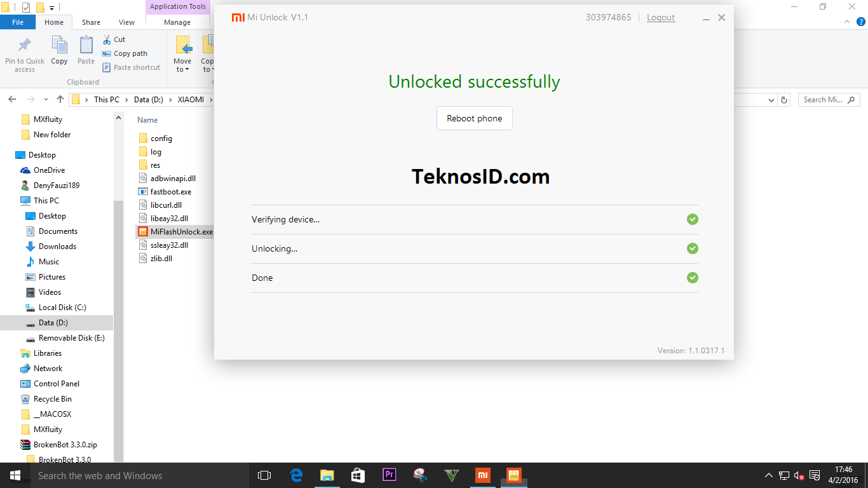
Task: Open the Manage tab under Application Tools
Action: pos(177,22)
